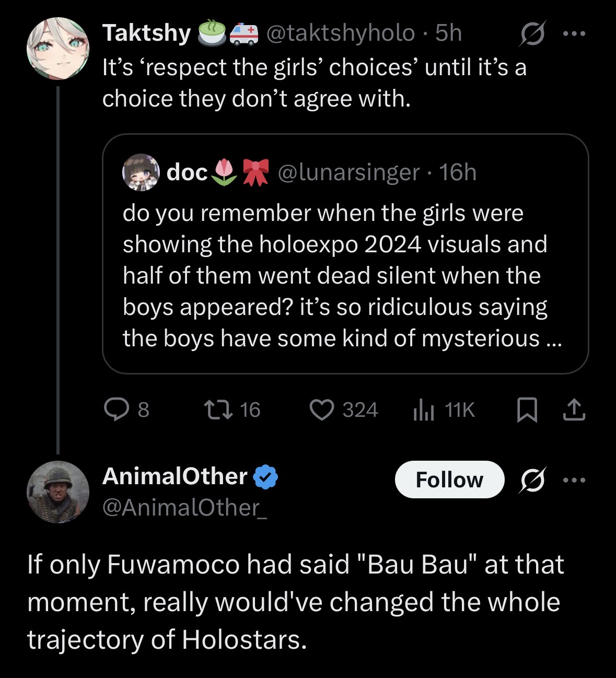Tap AnimalOther's verified blue checkmark
This screenshot has height=678, width=616.
pyautogui.click(x=266, y=476)
